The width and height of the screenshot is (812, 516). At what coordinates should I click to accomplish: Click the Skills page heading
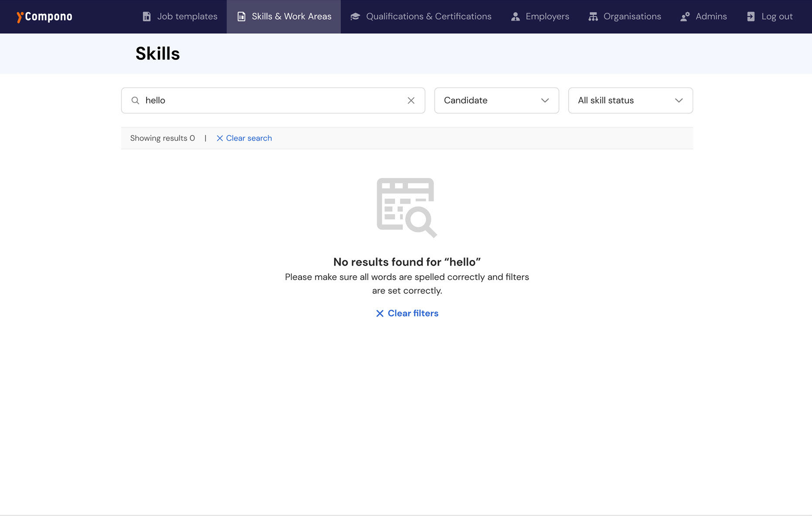coord(157,54)
